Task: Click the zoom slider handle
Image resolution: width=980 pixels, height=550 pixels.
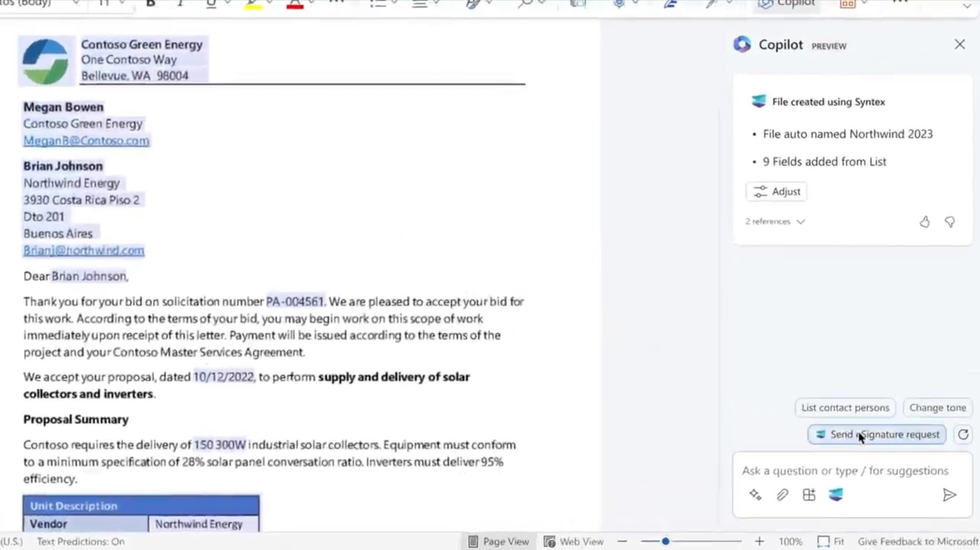Action: tap(666, 541)
